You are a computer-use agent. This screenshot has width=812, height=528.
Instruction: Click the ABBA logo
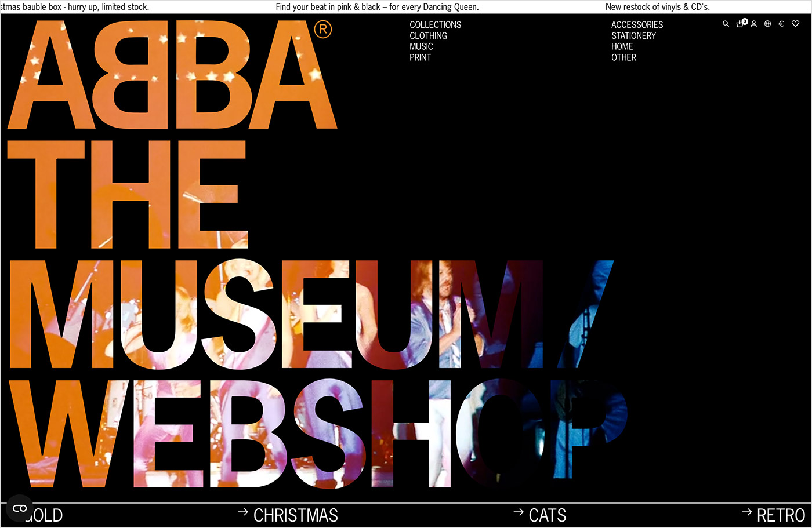click(172, 74)
